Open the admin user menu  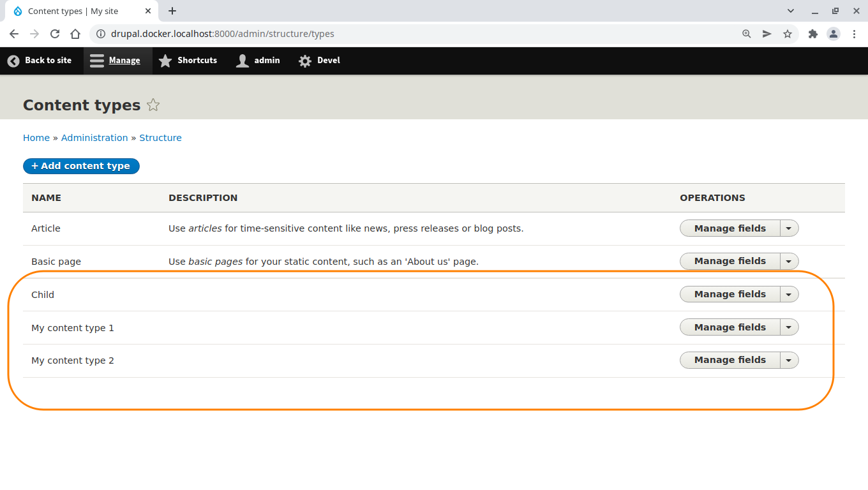(x=258, y=61)
